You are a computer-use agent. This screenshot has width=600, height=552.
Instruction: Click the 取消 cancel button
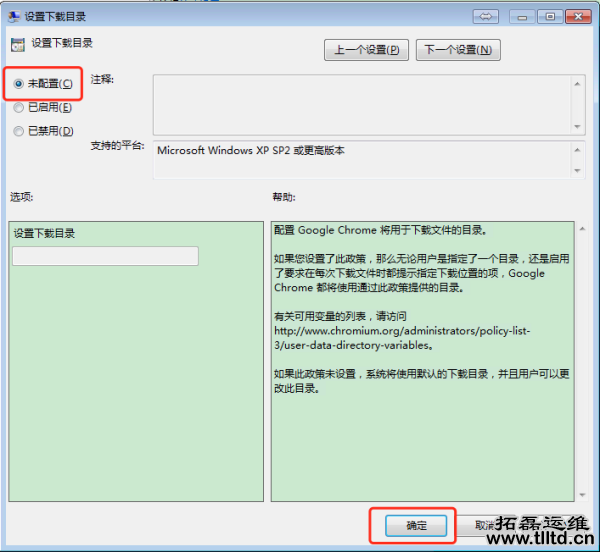[485, 525]
